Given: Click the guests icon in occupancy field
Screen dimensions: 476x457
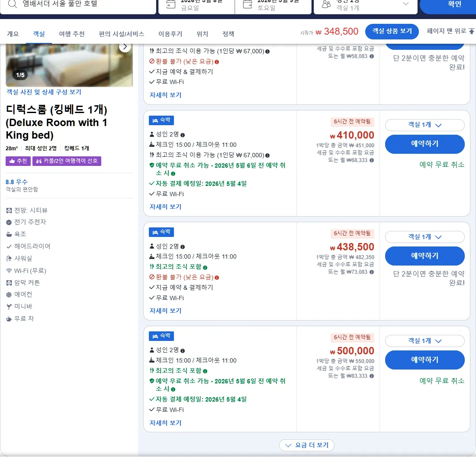Looking at the screenshot, I should pos(326,4).
